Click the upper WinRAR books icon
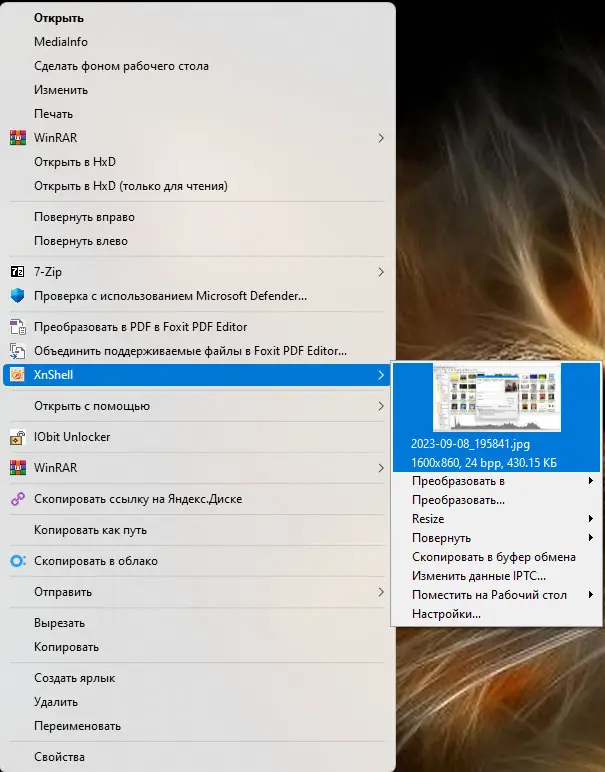Image resolution: width=605 pixels, height=772 pixels. (x=18, y=138)
